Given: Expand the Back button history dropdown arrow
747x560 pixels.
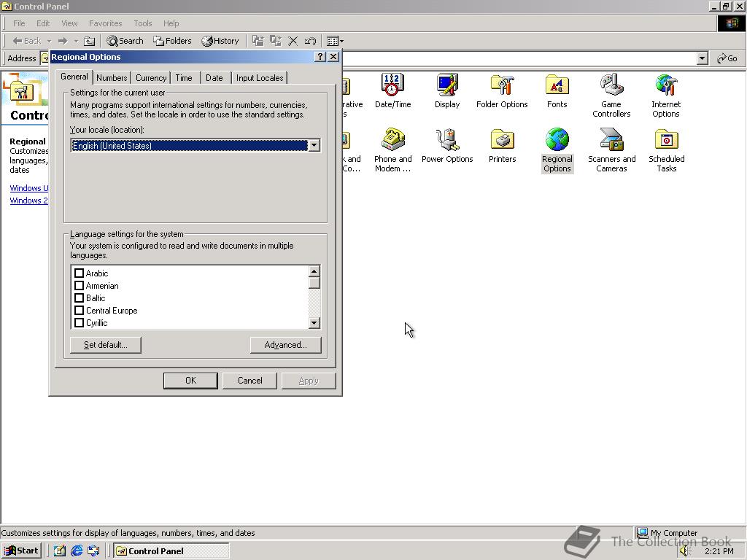Looking at the screenshot, I should coord(49,41).
